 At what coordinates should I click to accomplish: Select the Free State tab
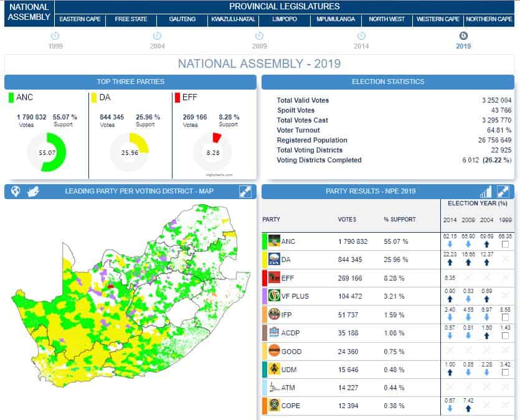[131, 19]
